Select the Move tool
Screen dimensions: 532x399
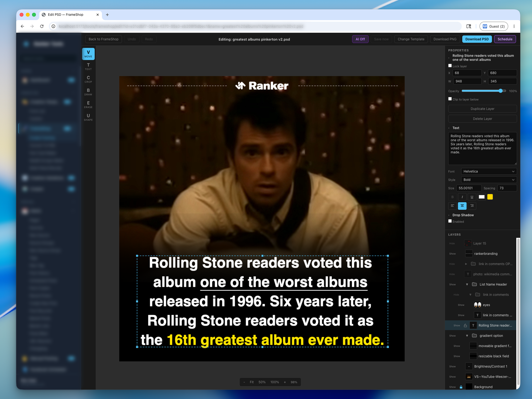pos(88,54)
